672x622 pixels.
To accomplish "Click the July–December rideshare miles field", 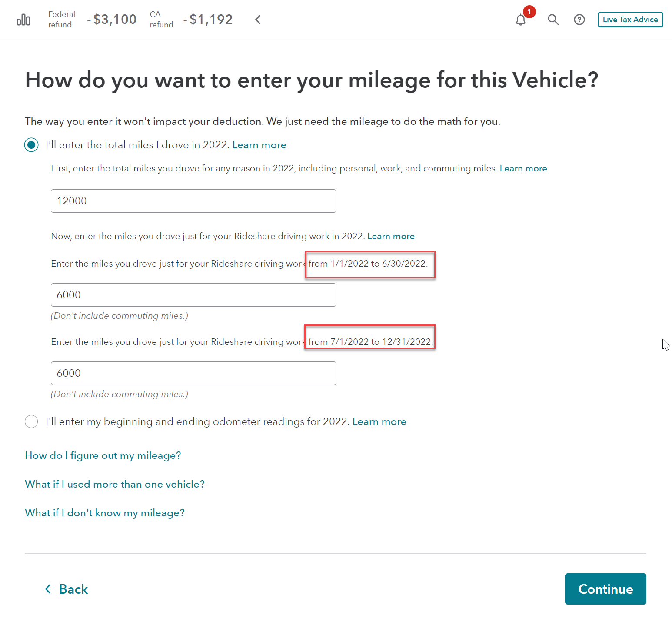I will pos(193,373).
